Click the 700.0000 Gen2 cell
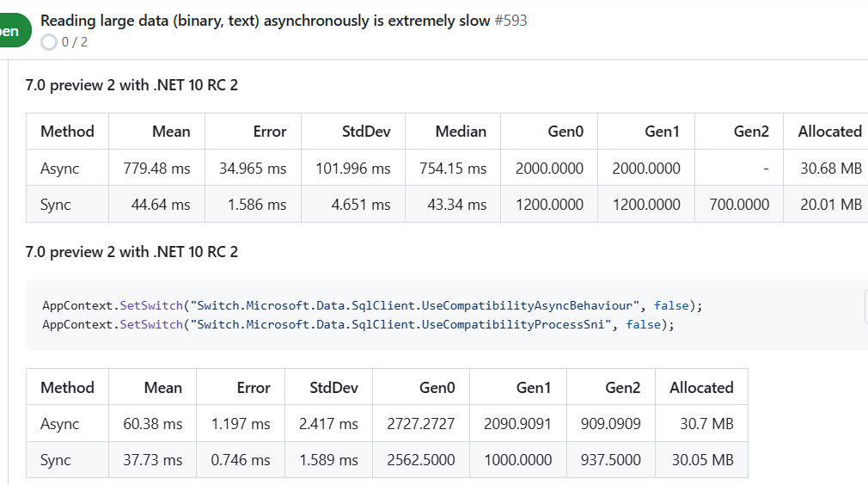 pyautogui.click(x=738, y=205)
